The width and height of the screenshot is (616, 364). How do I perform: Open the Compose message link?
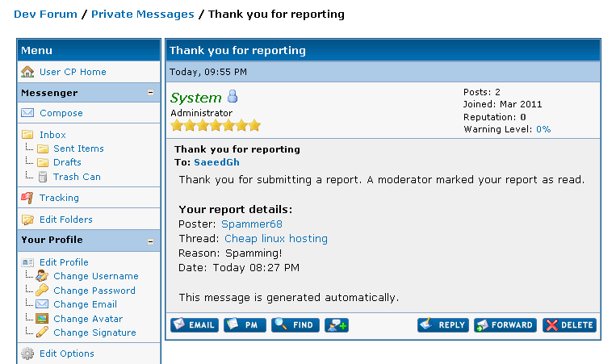click(x=61, y=113)
